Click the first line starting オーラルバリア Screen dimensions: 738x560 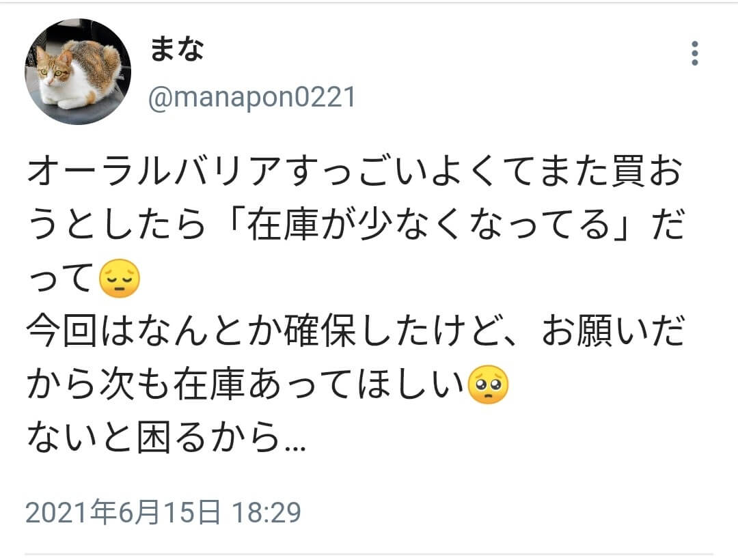[355, 171]
